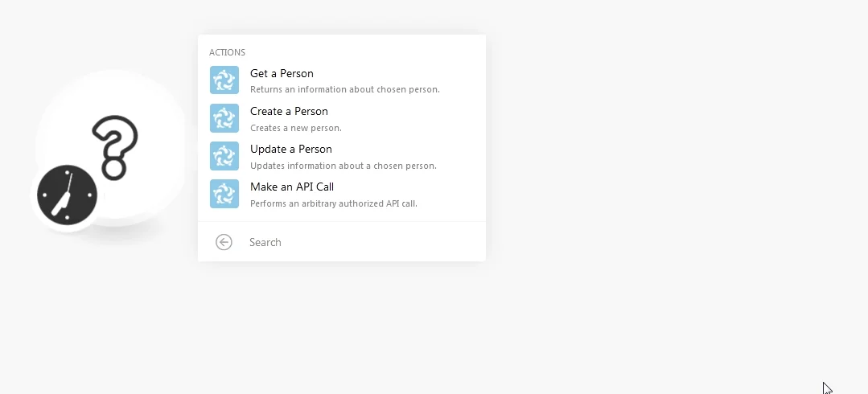This screenshot has width=868, height=394.
Task: Click 'Updates information about a chosen person' text
Action: coord(343,166)
